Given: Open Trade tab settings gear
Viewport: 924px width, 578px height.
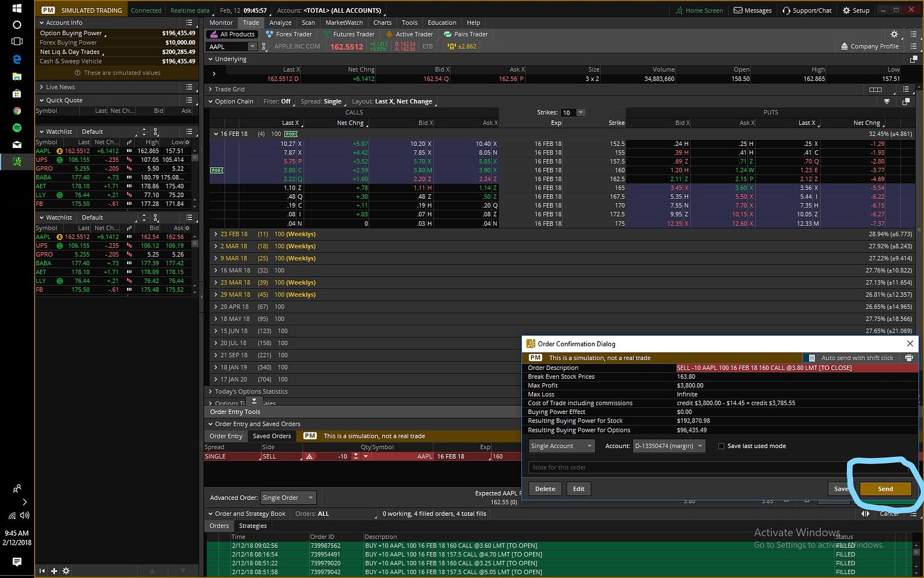Looking at the screenshot, I should tap(895, 34).
